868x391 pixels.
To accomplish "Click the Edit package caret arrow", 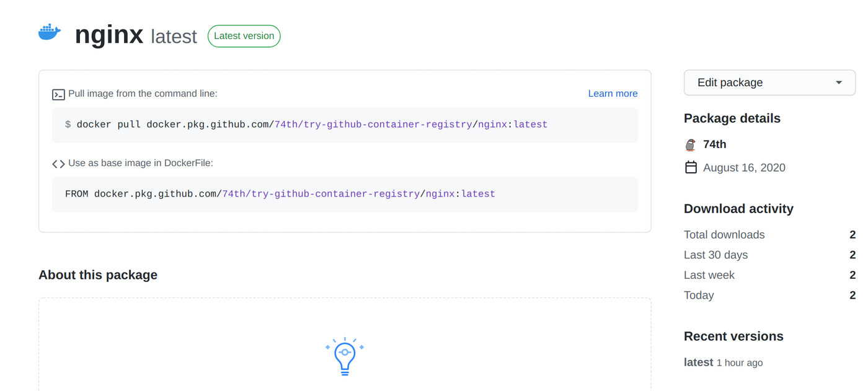I will point(839,82).
